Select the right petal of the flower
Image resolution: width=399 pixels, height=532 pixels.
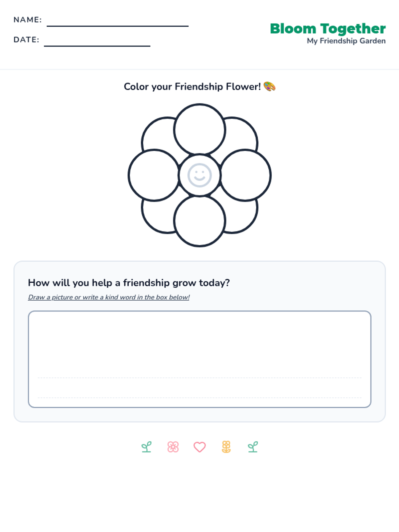245,175
